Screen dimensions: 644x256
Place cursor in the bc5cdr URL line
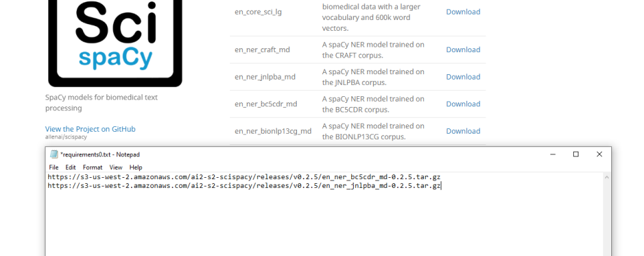point(244,177)
